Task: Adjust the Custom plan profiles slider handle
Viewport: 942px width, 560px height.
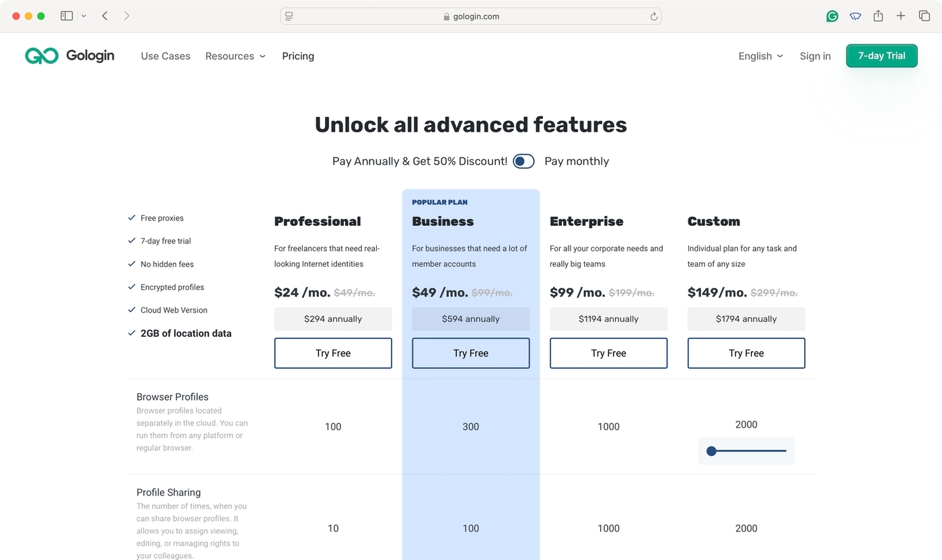Action: [711, 451]
